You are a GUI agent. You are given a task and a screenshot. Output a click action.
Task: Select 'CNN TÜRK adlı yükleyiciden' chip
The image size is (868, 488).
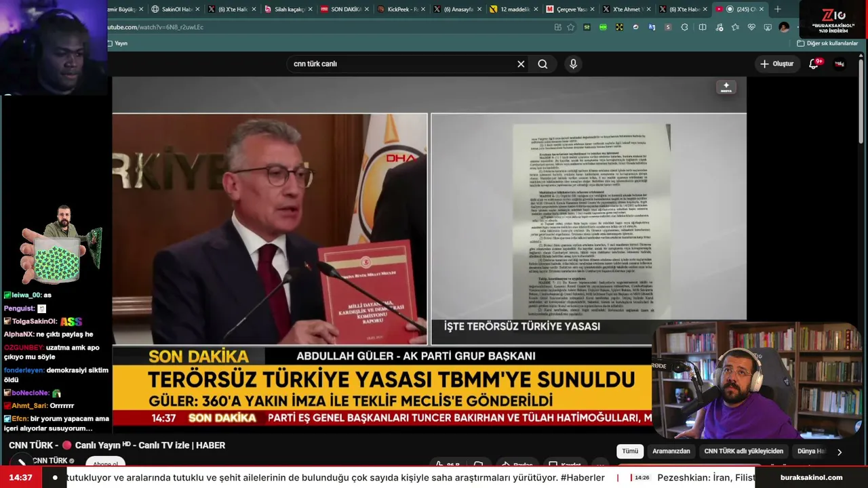[744, 451]
